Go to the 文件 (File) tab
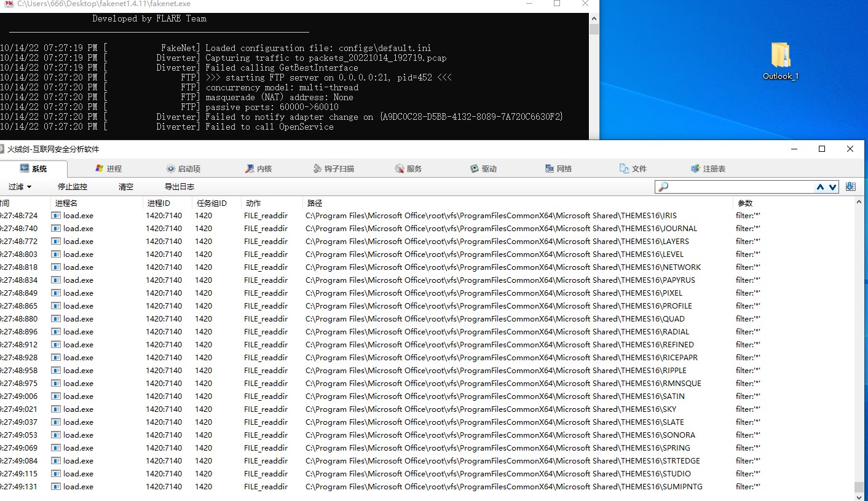This screenshot has width=868, height=501. click(x=633, y=169)
